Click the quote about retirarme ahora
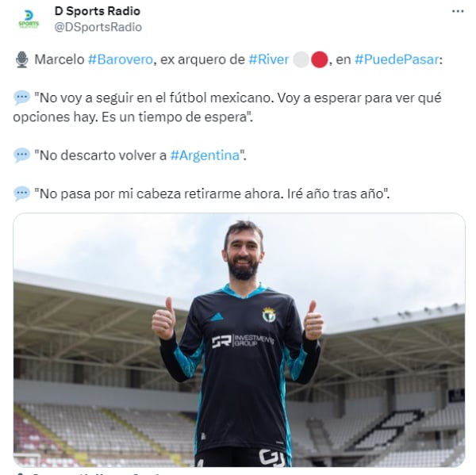The width and height of the screenshot is (476, 475). [x=212, y=193]
